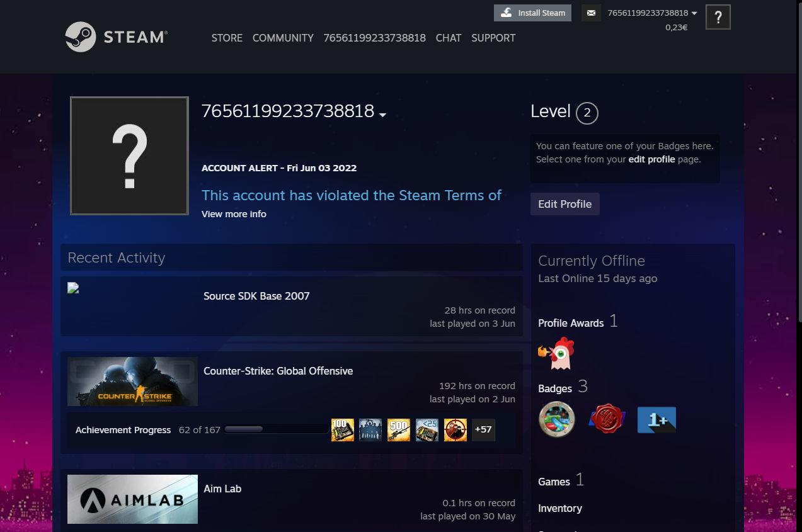Click the Level 2 badge circle
This screenshot has width=802, height=532.
click(587, 113)
